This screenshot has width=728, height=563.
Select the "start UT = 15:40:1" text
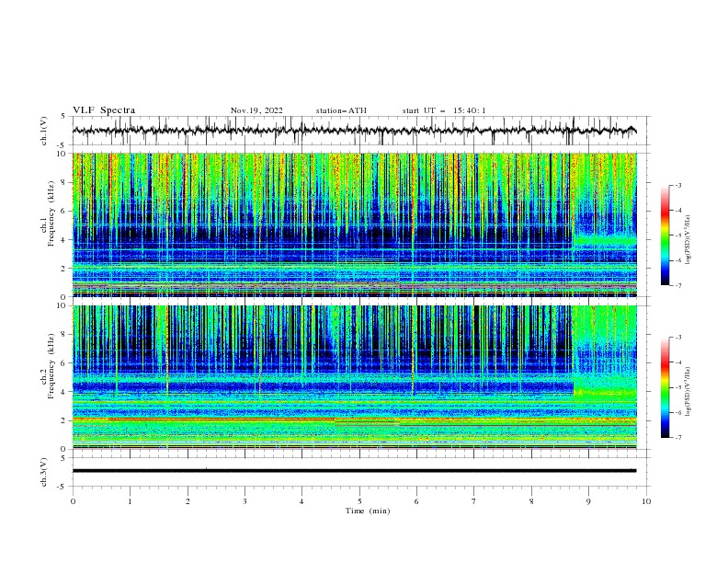[x=444, y=110]
